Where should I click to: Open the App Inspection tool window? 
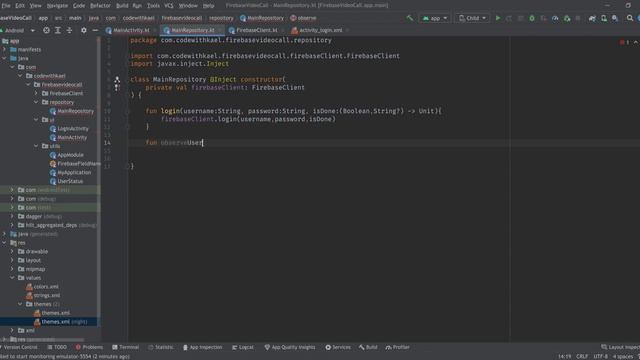(x=202, y=347)
